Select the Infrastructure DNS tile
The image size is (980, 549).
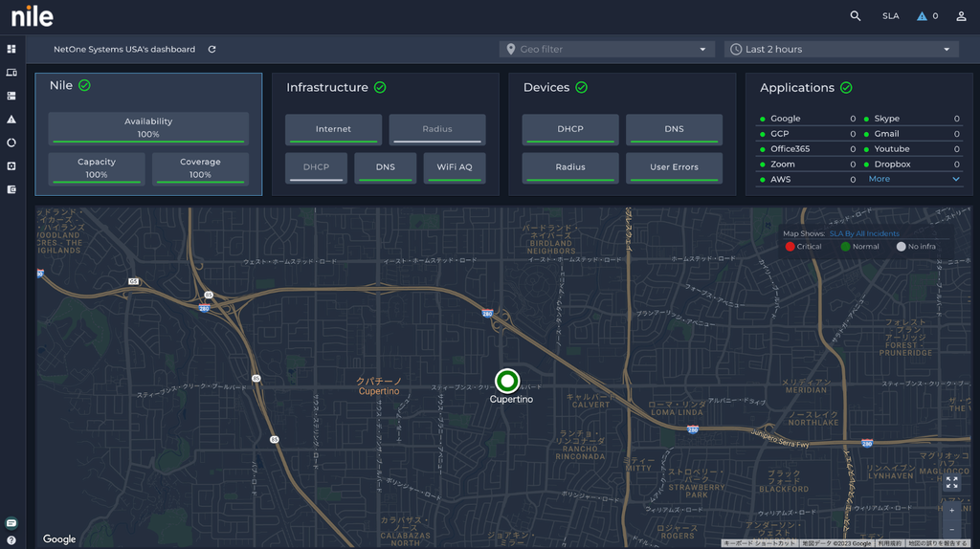coord(385,167)
